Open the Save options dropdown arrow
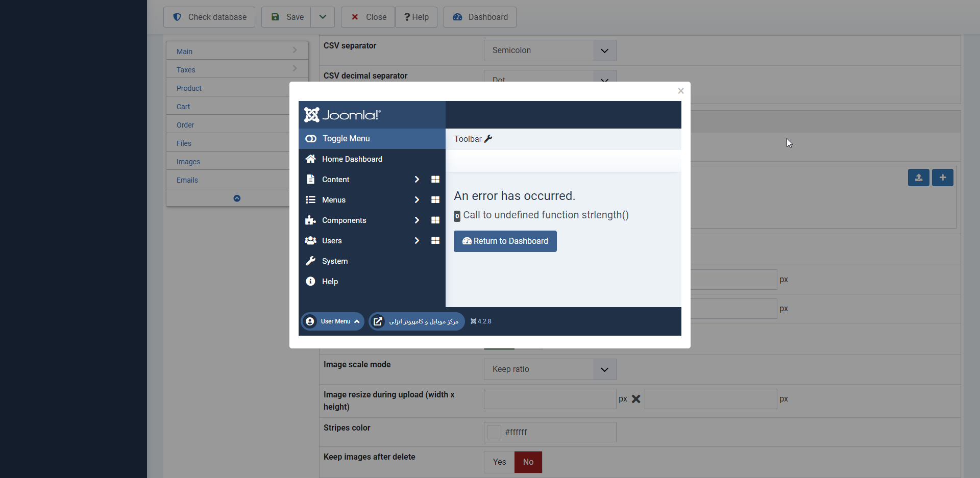The height and width of the screenshot is (478, 980). click(323, 17)
